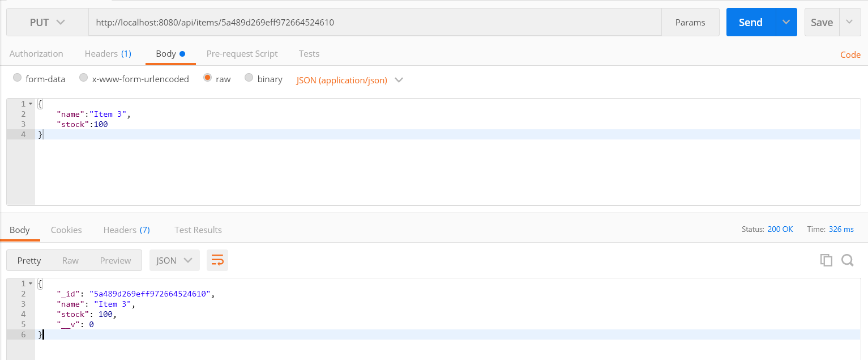Click the response "name": "Item 3" line
The height and width of the screenshot is (360, 868).
pyautogui.click(x=96, y=304)
